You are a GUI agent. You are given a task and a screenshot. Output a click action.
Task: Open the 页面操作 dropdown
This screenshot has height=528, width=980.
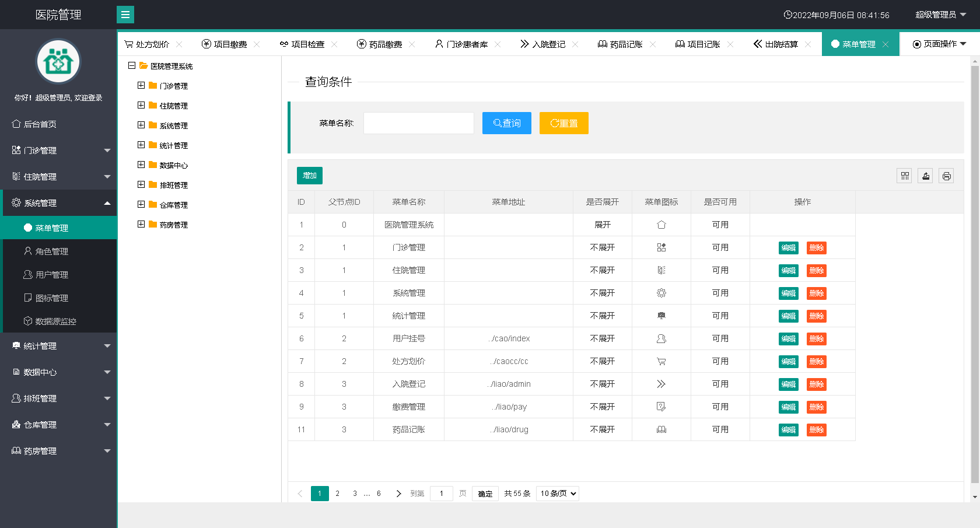coord(939,44)
